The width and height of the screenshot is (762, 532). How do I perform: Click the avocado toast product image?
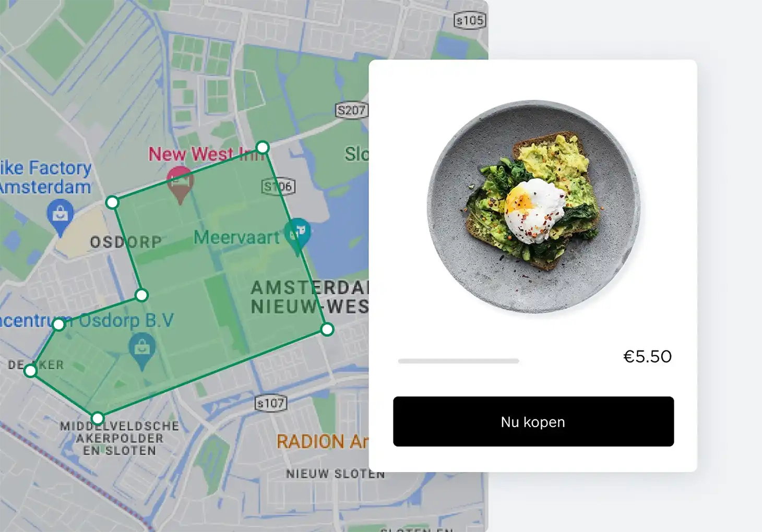click(x=533, y=207)
